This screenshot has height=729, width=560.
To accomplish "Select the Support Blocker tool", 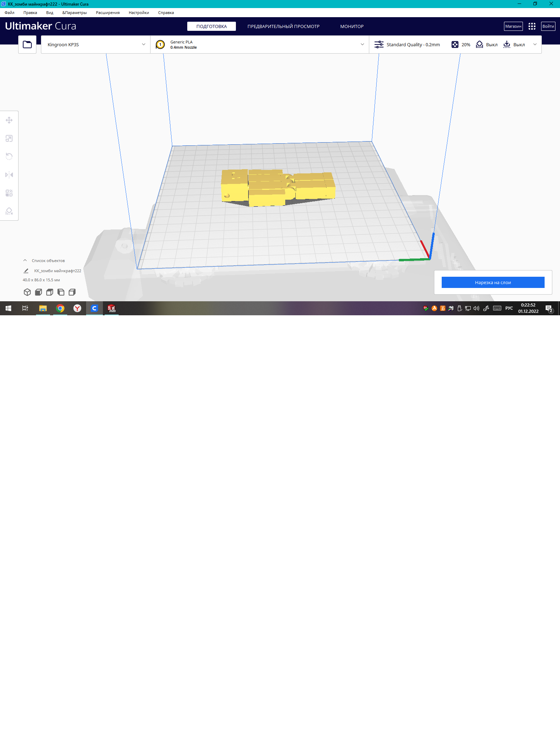I will [x=9, y=211].
